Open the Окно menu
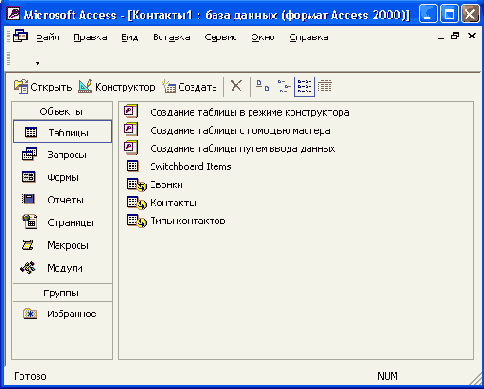The width and height of the screenshot is (484, 389). (263, 37)
